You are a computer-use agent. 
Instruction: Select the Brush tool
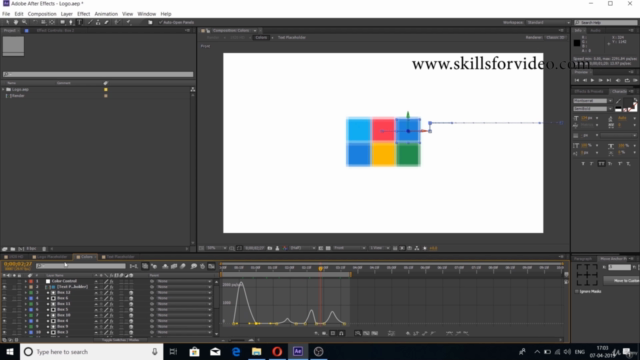[x=90, y=22]
